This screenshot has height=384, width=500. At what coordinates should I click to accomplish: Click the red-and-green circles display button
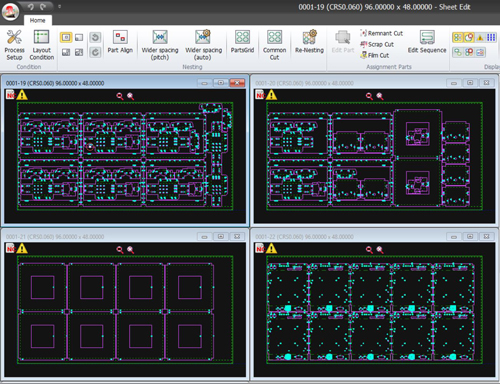(x=469, y=52)
